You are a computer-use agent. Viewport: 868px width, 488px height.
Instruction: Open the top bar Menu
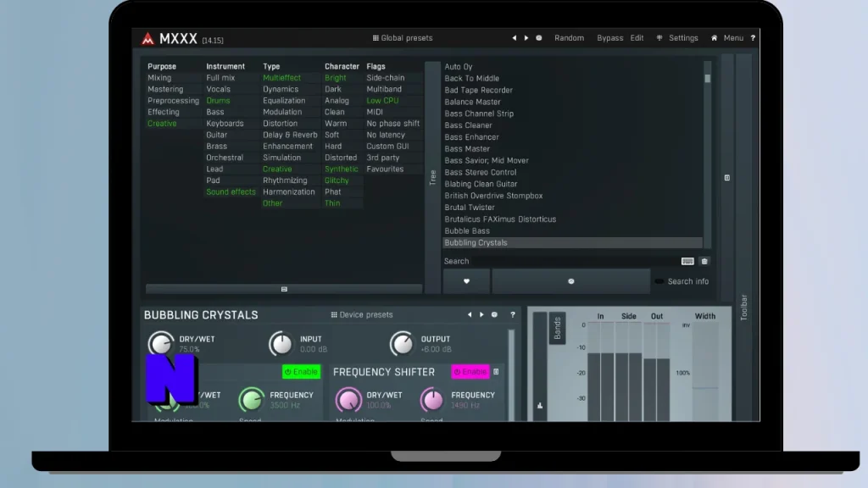[x=733, y=38]
